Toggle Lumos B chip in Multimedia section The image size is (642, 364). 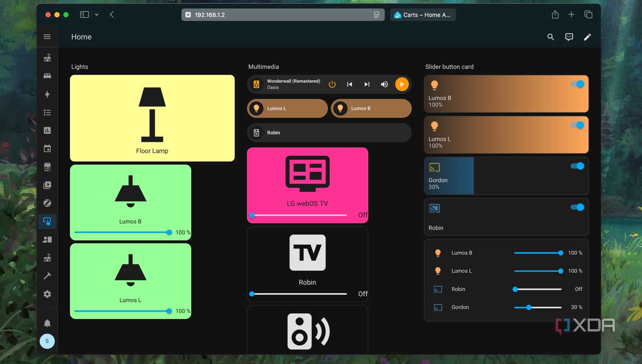point(371,108)
